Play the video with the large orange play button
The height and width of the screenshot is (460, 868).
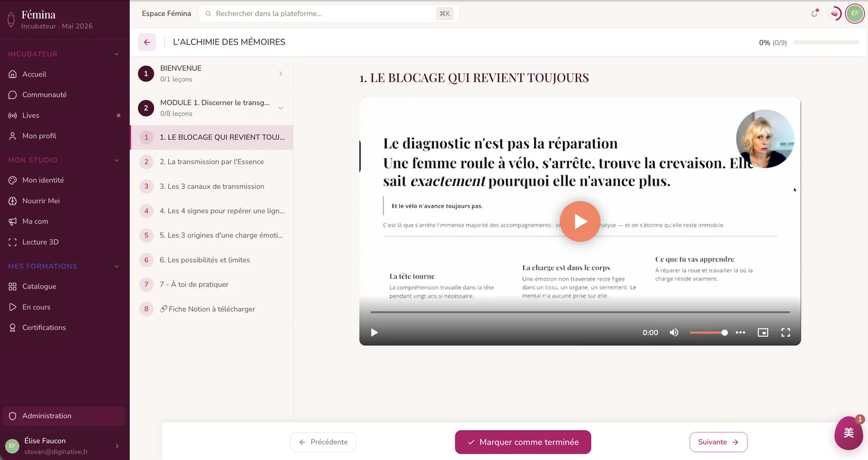(x=580, y=221)
